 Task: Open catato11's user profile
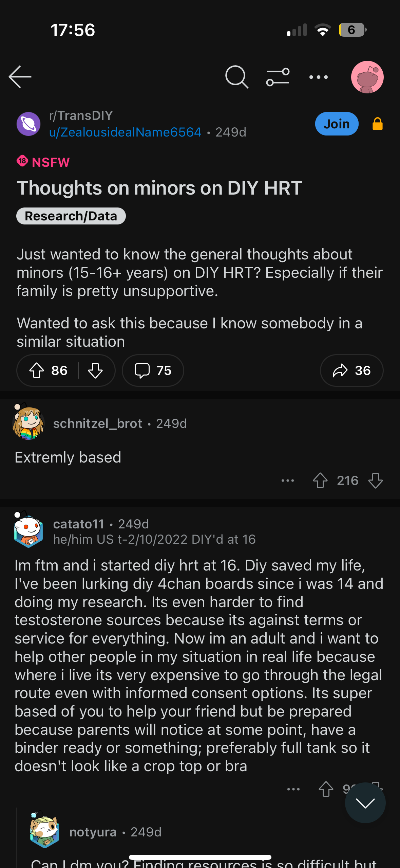coord(78,524)
